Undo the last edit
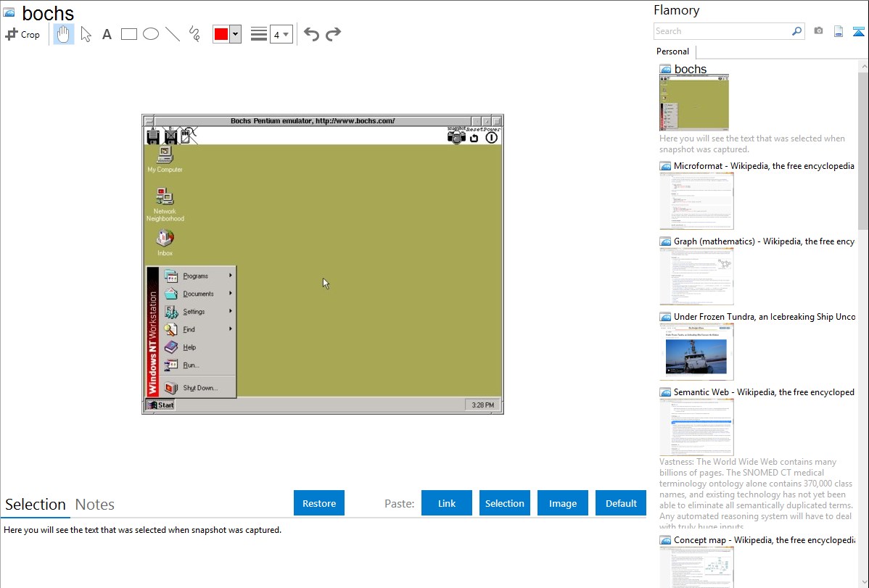Screen dimensions: 869x588 (x=311, y=34)
